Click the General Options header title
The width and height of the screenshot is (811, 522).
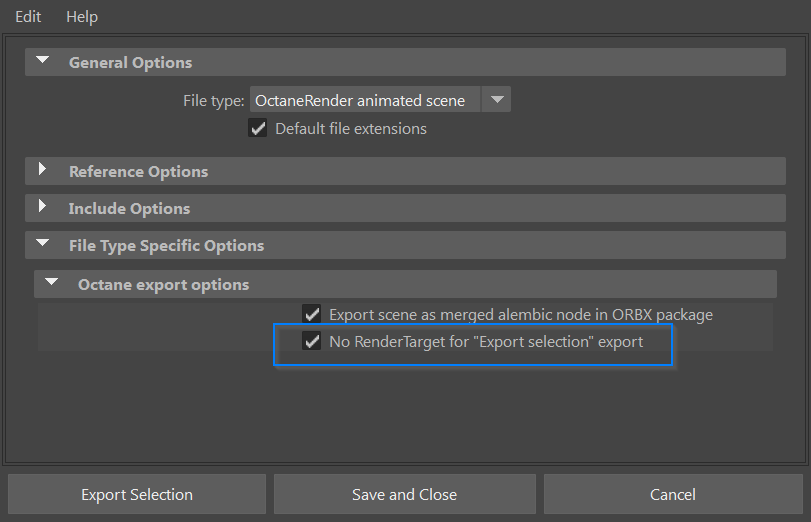click(130, 62)
